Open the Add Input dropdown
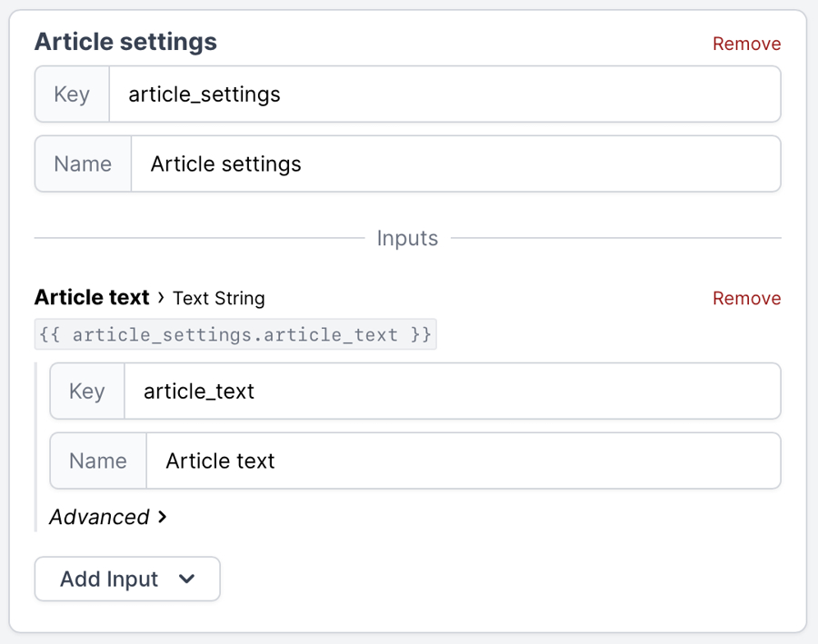Image resolution: width=818 pixels, height=644 pixels. click(x=127, y=579)
